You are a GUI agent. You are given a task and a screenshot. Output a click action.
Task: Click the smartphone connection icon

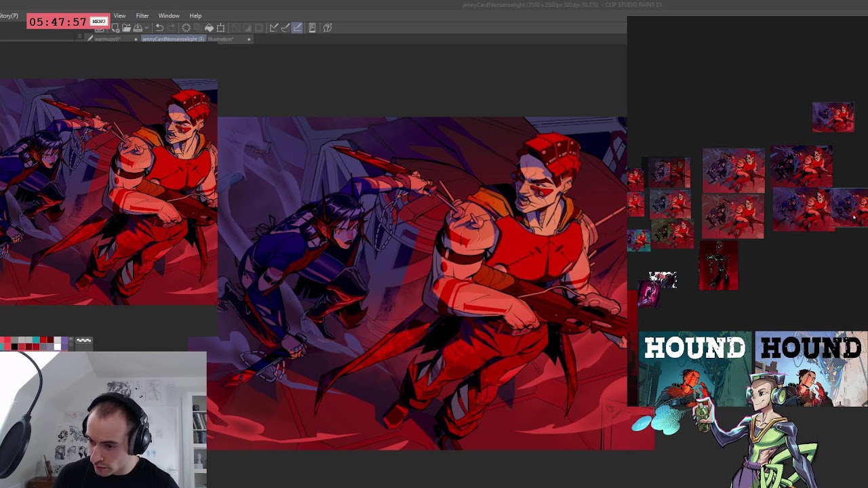312,28
